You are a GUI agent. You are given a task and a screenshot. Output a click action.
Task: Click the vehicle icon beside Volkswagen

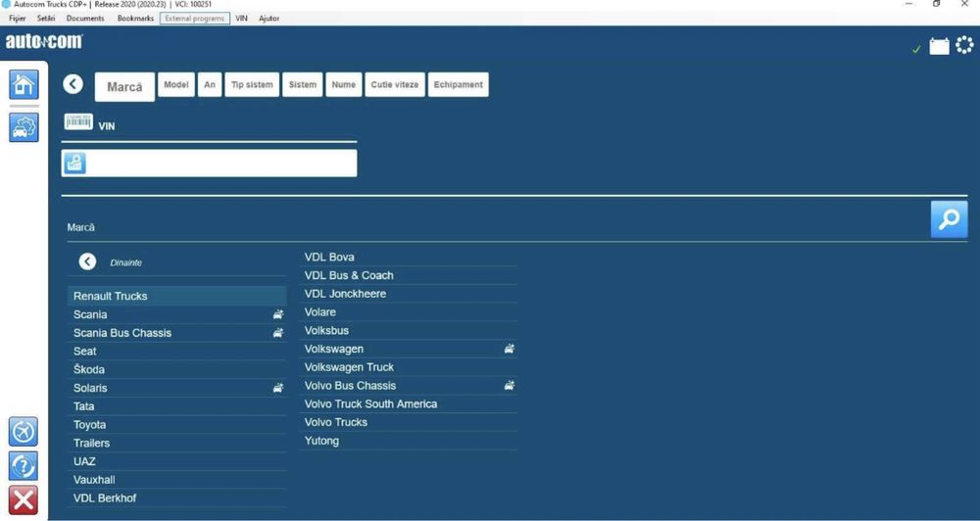510,349
